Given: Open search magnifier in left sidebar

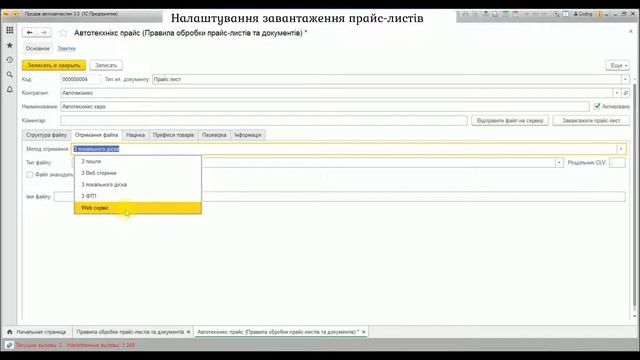Looking at the screenshot, I should [x=9, y=74].
